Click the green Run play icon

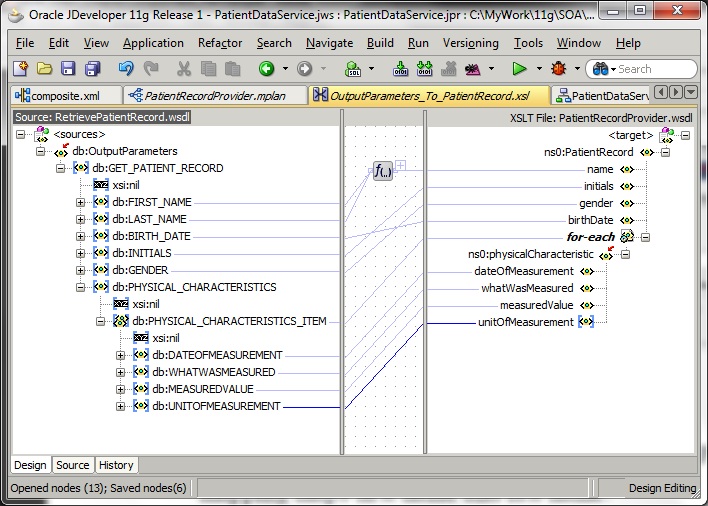pos(520,69)
